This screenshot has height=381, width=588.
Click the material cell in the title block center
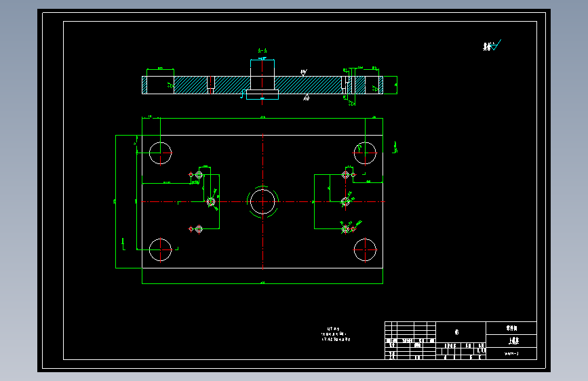point(461,332)
